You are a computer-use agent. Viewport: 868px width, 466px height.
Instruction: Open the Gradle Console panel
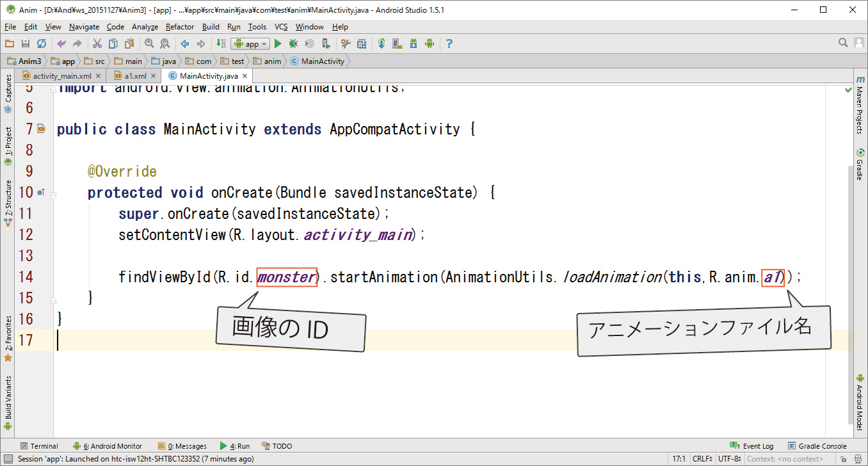[x=817, y=446]
